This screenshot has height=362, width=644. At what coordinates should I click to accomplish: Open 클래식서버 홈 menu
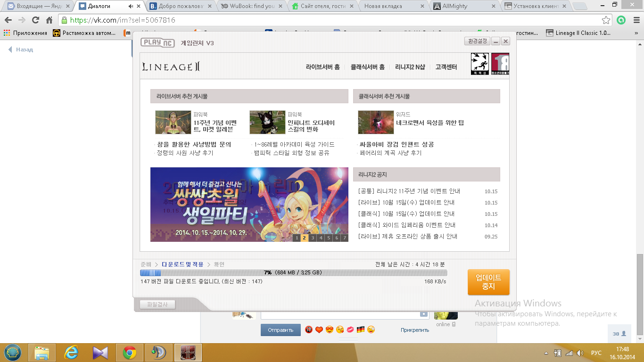coord(367,67)
